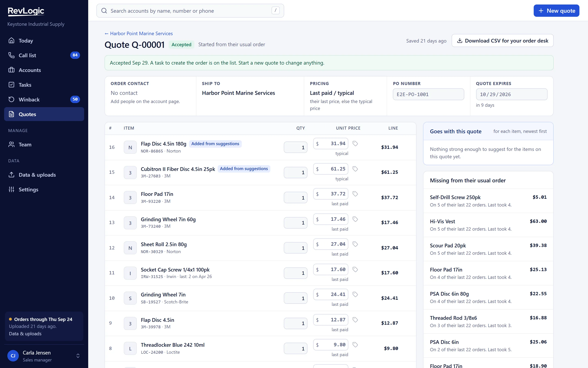Add missing Hi-Vis Vest item

(488, 225)
